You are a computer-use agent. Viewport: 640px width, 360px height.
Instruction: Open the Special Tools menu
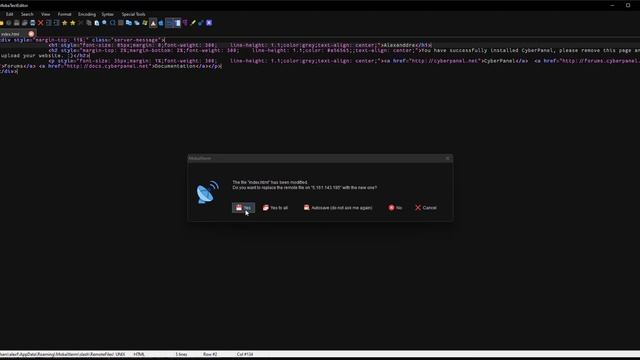pos(133,14)
